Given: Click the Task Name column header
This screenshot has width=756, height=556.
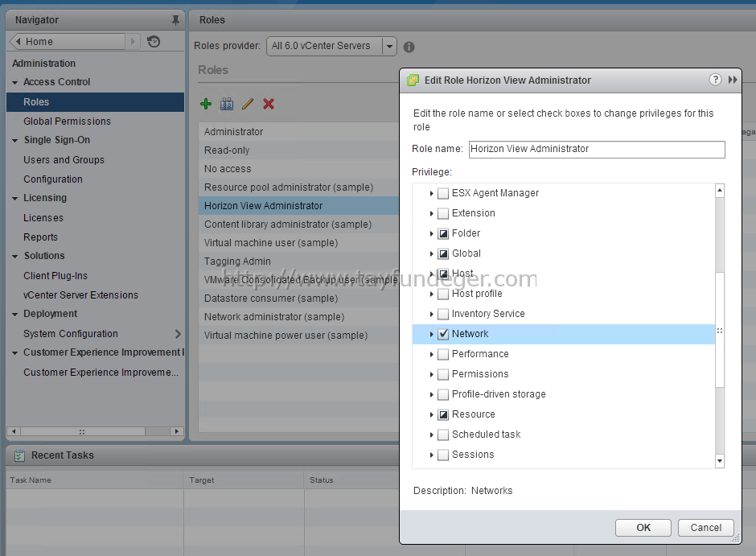Looking at the screenshot, I should pos(95,480).
